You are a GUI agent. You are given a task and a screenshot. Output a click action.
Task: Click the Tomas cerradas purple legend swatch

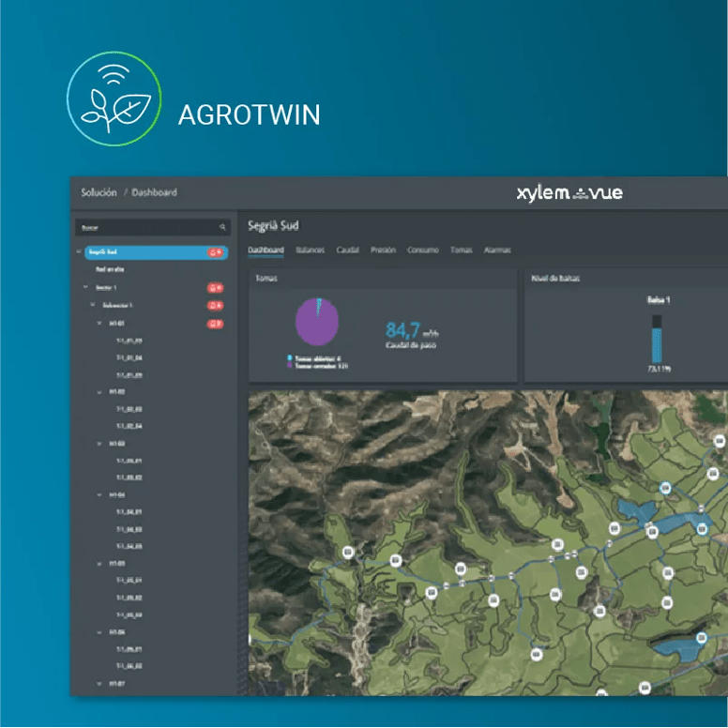pos(290,366)
